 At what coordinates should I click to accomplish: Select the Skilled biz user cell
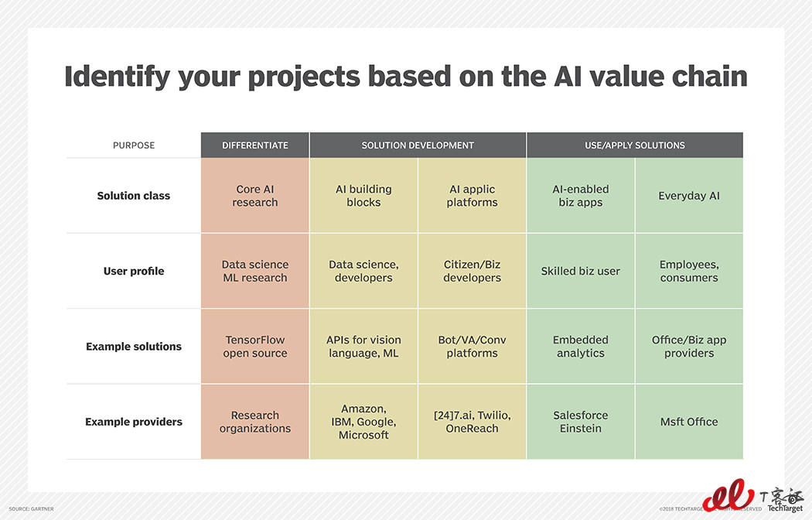tap(581, 271)
